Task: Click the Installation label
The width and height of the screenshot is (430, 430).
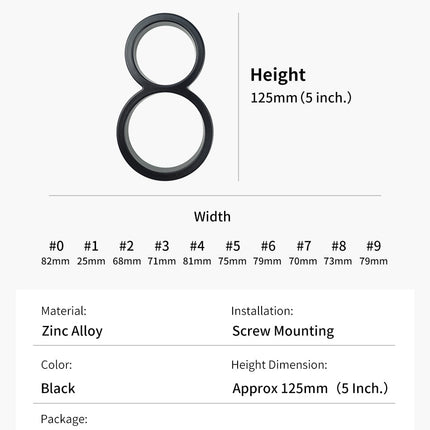Action: 262,311
